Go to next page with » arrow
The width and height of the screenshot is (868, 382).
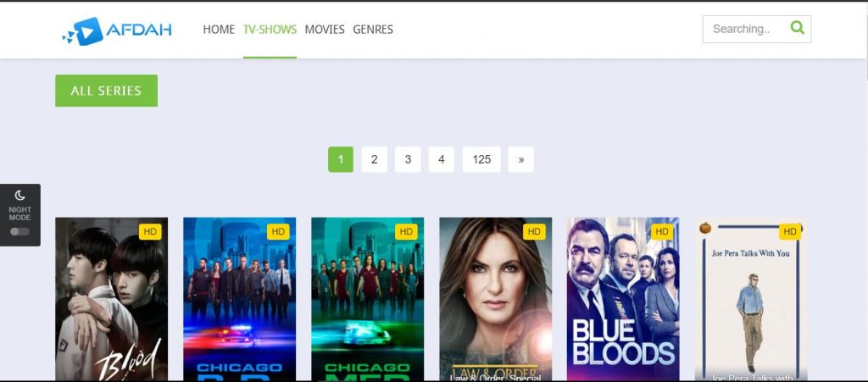pos(521,159)
